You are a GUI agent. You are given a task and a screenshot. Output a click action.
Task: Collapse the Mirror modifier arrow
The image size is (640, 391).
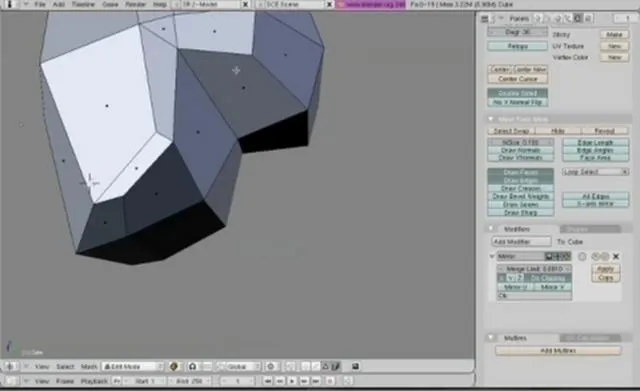point(492,256)
